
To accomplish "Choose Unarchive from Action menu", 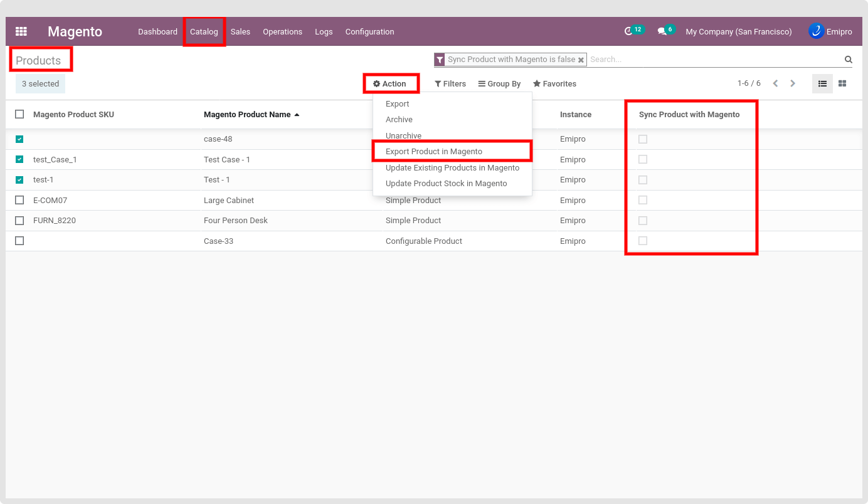I will [x=452, y=136].
